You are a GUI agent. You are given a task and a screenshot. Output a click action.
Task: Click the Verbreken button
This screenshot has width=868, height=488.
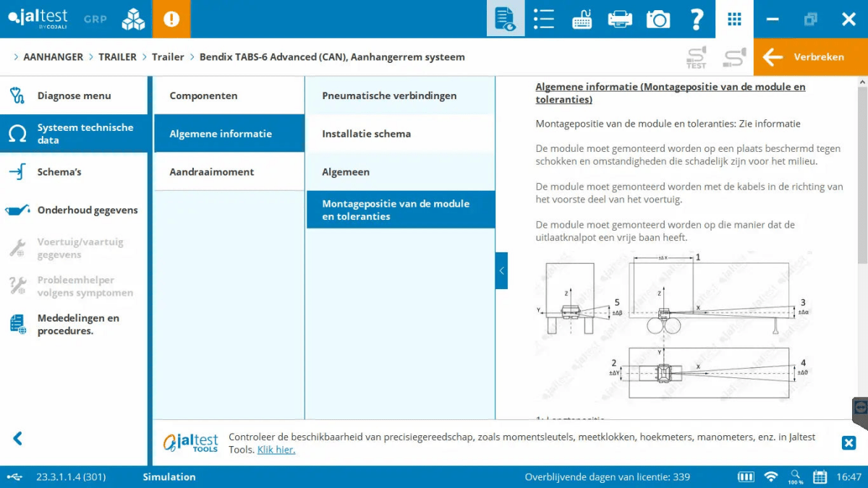coord(810,57)
